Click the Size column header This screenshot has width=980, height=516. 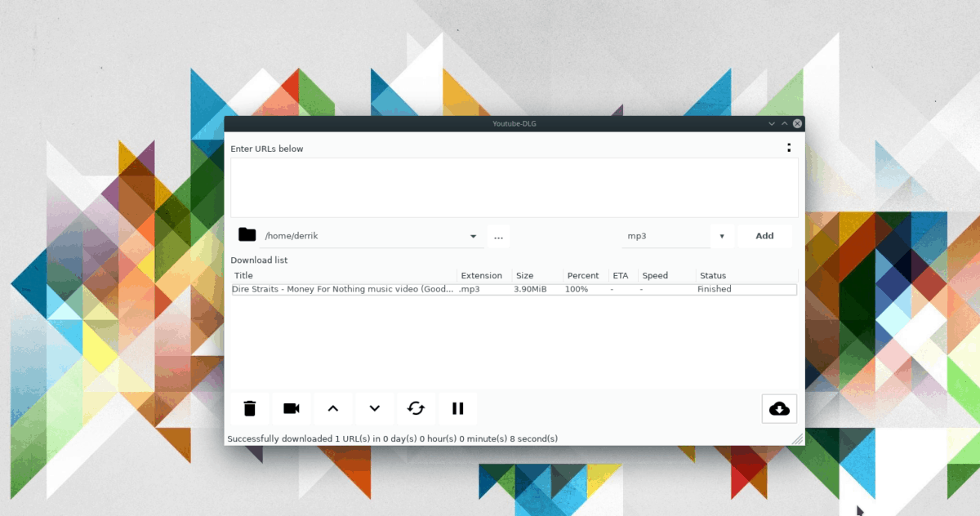click(537, 276)
